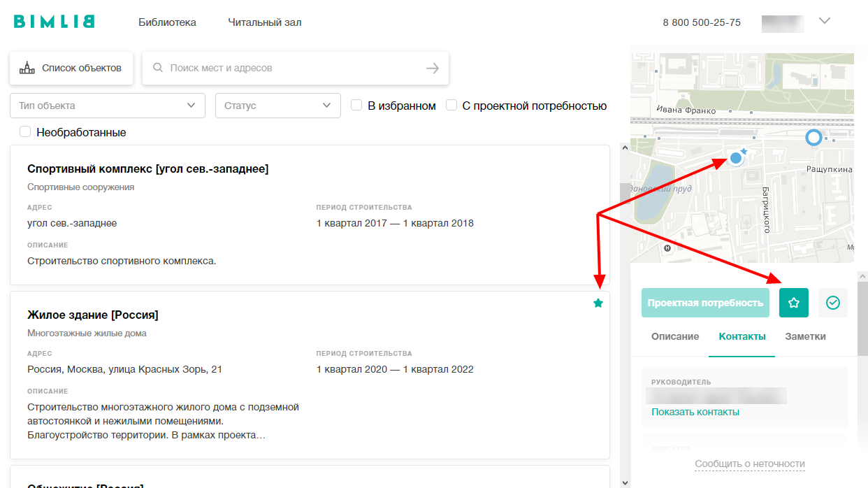
Task: Click the Список объектов button
Action: tap(71, 68)
